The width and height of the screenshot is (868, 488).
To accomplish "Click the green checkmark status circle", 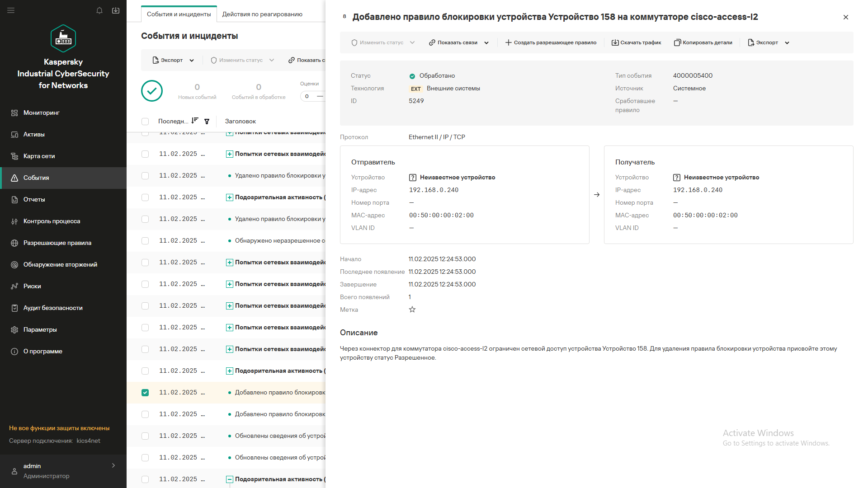I will point(152,91).
